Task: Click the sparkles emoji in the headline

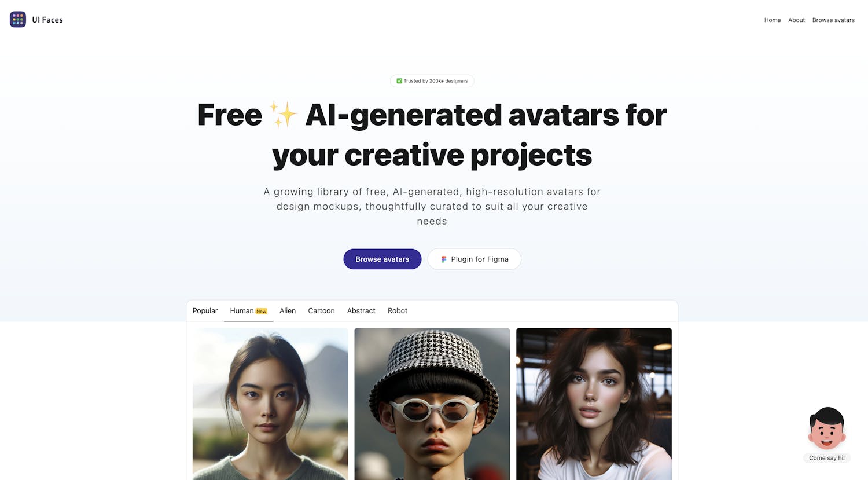Action: point(283,114)
